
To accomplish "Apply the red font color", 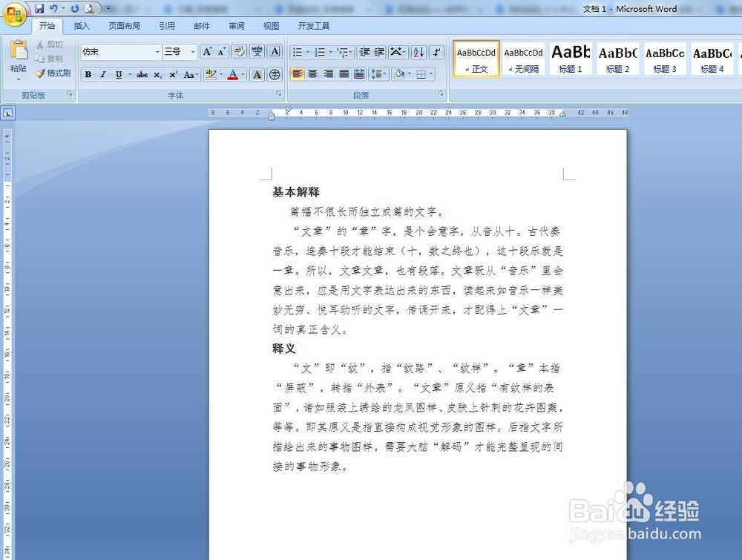I will coord(232,75).
